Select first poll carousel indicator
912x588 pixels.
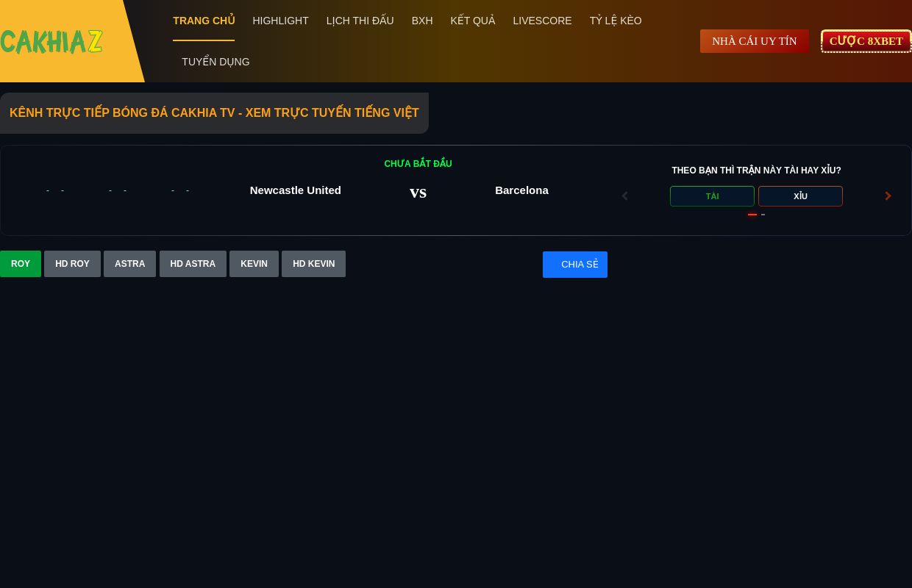[x=752, y=215]
